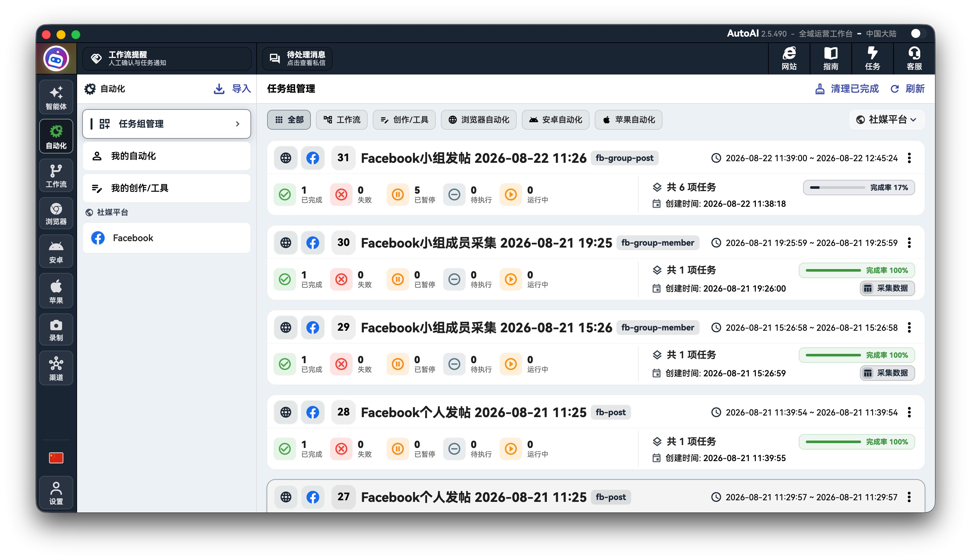Open the 社媒平台 filter dropdown
The height and width of the screenshot is (560, 971).
tap(887, 120)
